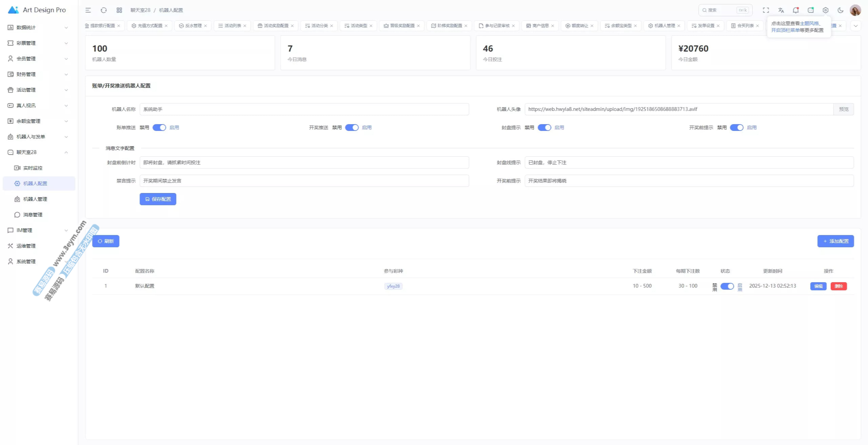Screen dimensions: 868x445
Task: Switch to dark mode moon icon
Action: 840,10
